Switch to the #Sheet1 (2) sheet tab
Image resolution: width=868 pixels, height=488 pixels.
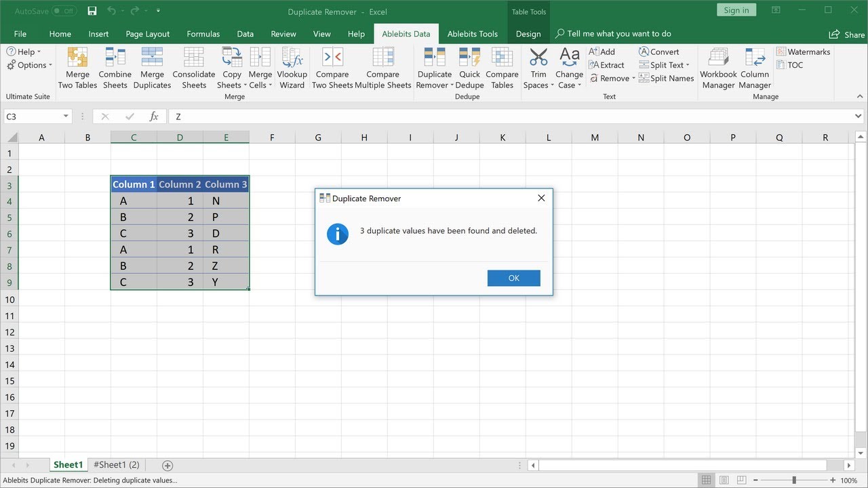point(117,465)
